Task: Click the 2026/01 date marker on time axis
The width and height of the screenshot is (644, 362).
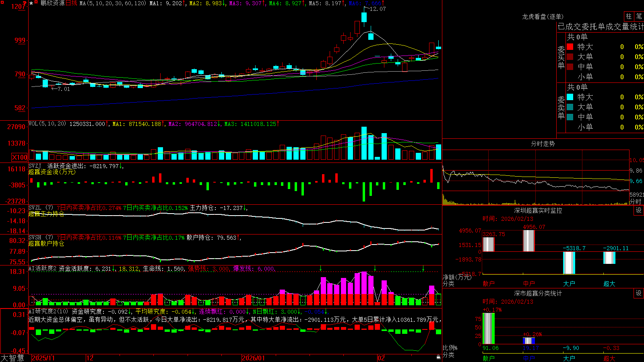Action: [254, 358]
